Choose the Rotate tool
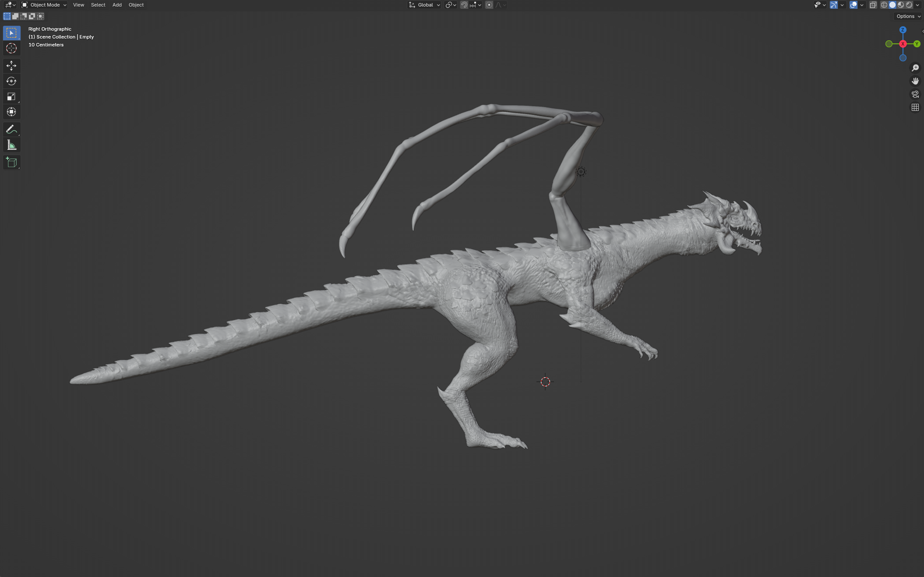 pyautogui.click(x=11, y=81)
